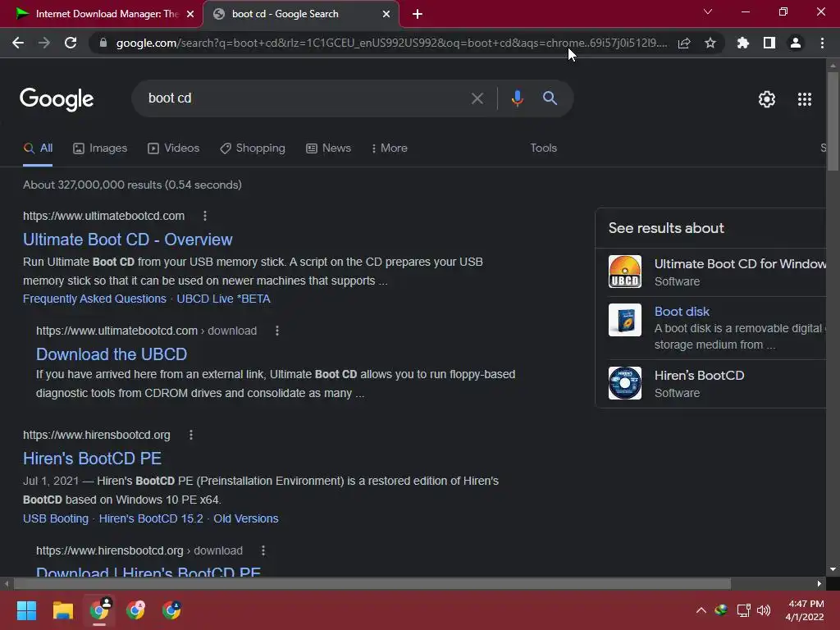Switch to the Internet Download Manager tab
Screen dimensions: 840x630
point(101,14)
